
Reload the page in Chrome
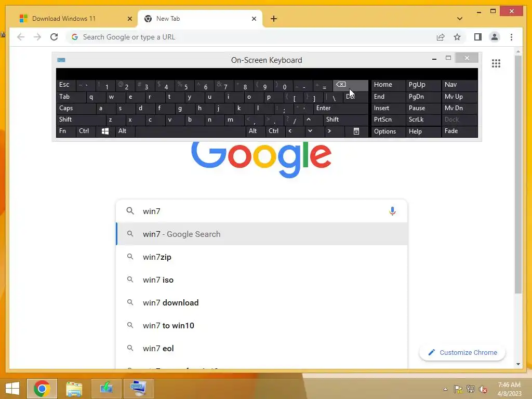[54, 37]
